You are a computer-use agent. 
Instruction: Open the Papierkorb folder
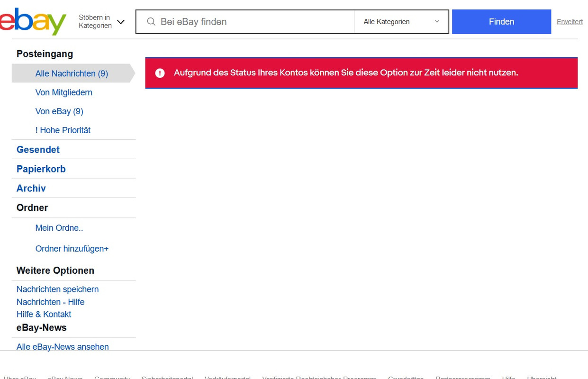point(41,169)
